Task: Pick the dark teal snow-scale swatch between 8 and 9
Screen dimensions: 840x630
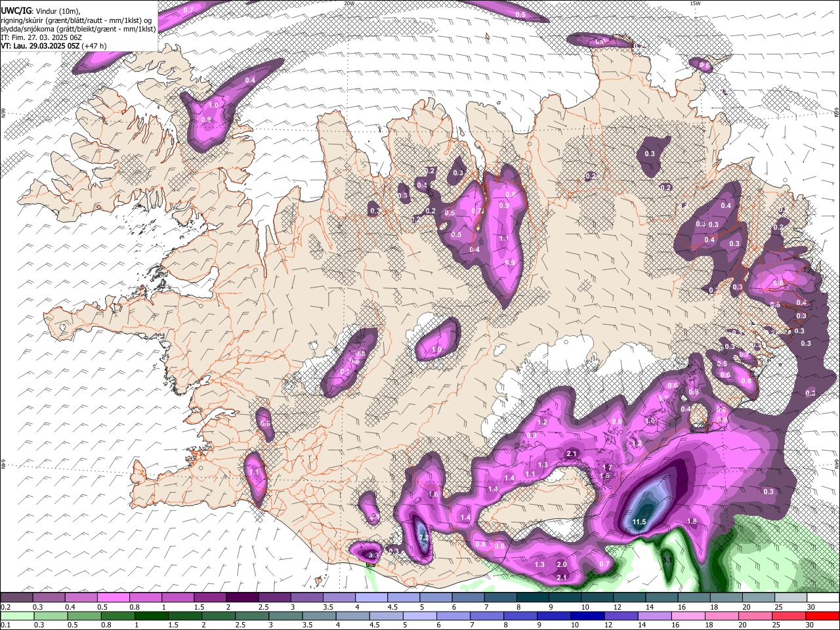Action: click(x=534, y=598)
